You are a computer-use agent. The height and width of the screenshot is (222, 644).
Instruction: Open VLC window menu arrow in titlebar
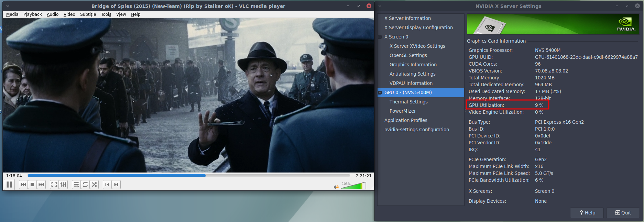[x=8, y=6]
